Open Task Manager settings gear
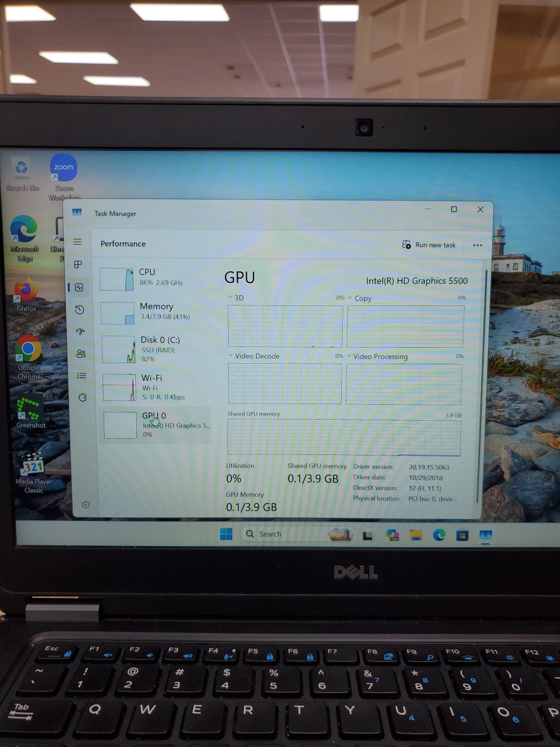This screenshot has height=747, width=560. [x=86, y=505]
